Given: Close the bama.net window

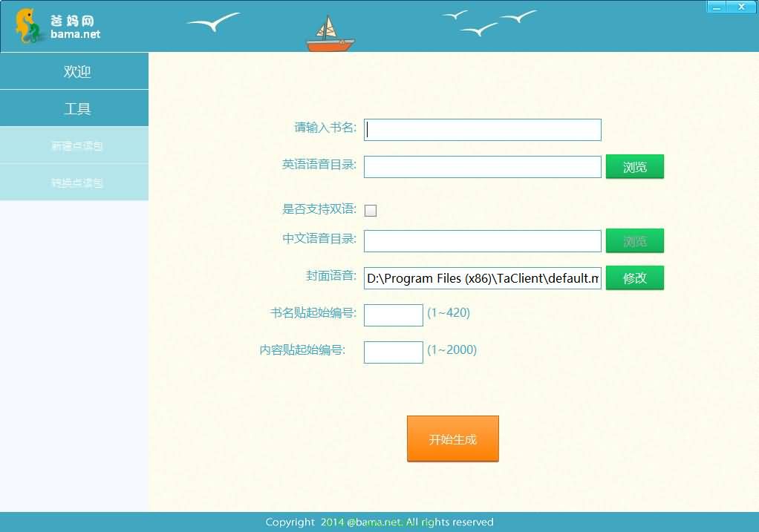Looking at the screenshot, I should 742,7.
